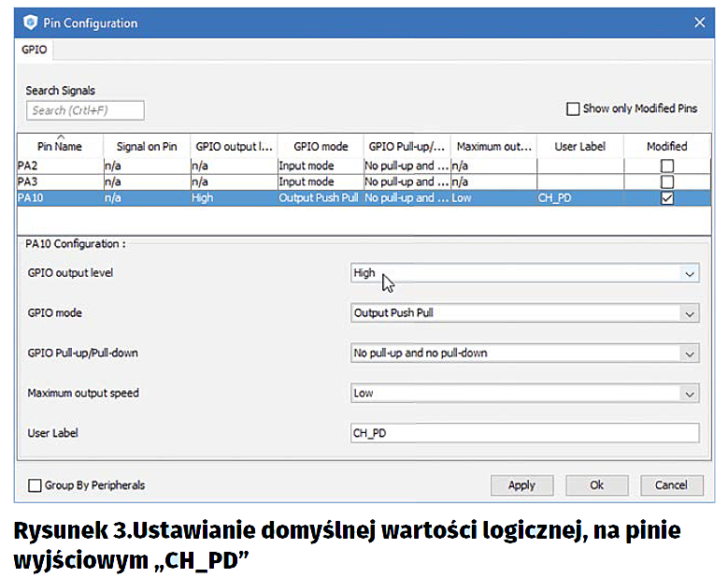This screenshot has height=578, width=728.
Task: Sort table by Pin Name column header
Action: pyautogui.click(x=59, y=146)
